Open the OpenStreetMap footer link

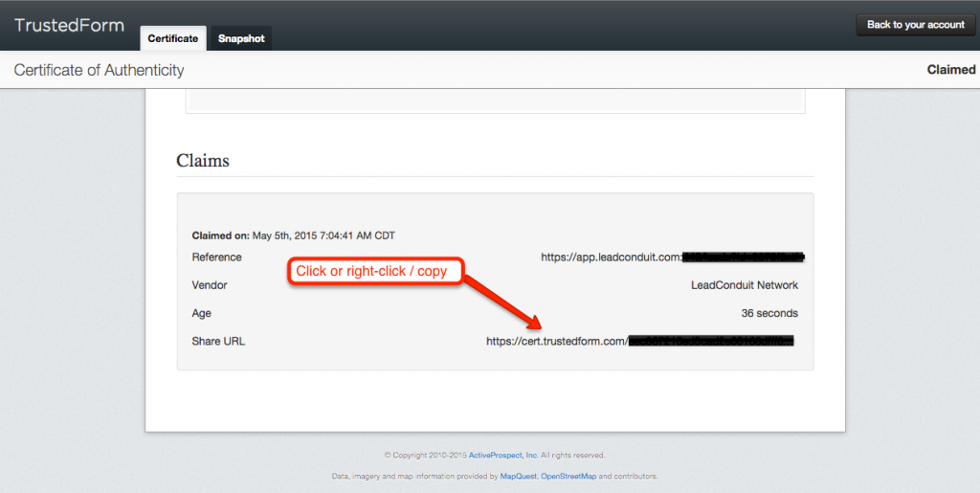[568, 476]
